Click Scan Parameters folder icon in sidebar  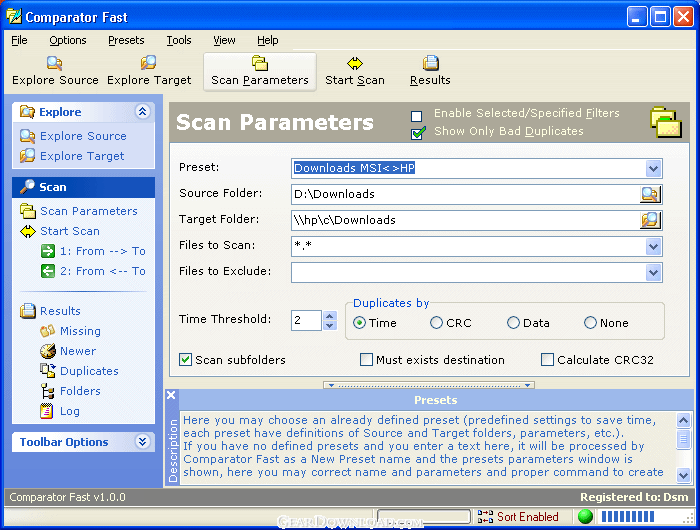(28, 211)
